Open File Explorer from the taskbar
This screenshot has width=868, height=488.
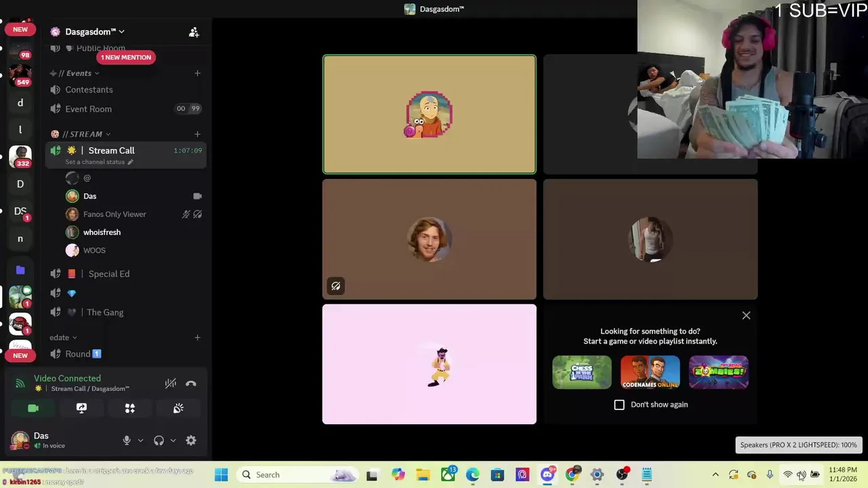pos(422,475)
